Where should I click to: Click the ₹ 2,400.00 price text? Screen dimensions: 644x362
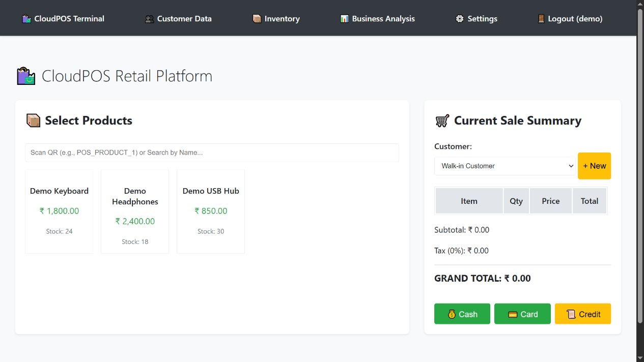[x=135, y=221]
